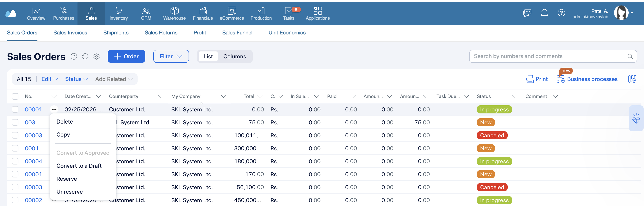The image size is (644, 206).
Task: Open the Status bulk action dropdown
Action: coord(76,79)
